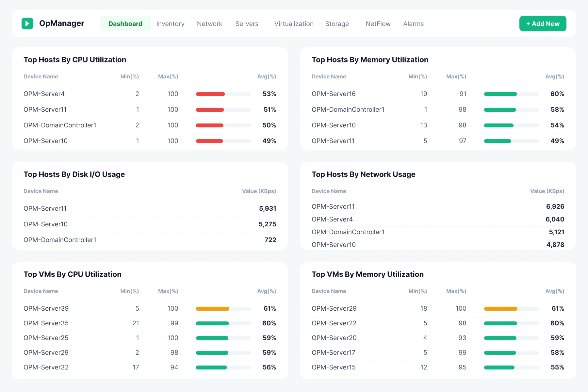Select the Virtualization tab
Image resolution: width=588 pixels, height=392 pixels.
point(294,24)
